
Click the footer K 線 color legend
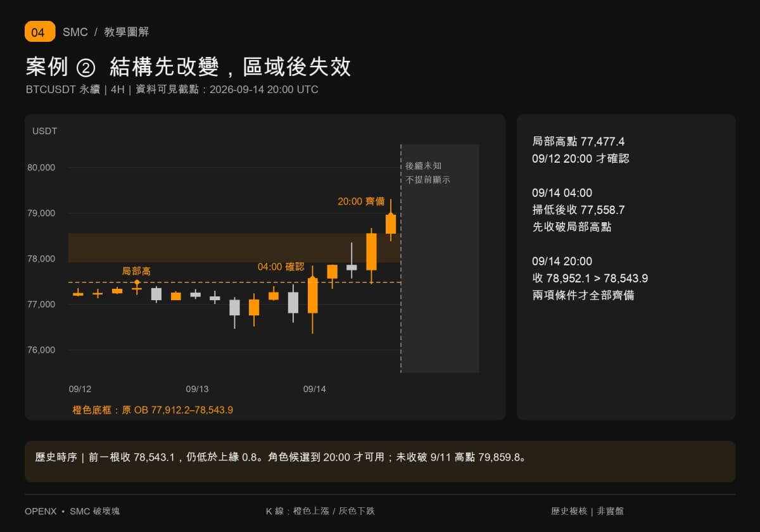[x=320, y=511]
